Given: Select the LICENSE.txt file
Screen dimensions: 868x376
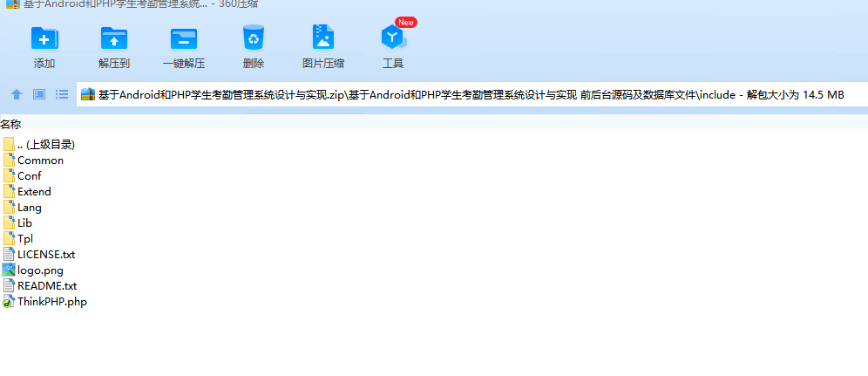Looking at the screenshot, I should click(x=38, y=255).
